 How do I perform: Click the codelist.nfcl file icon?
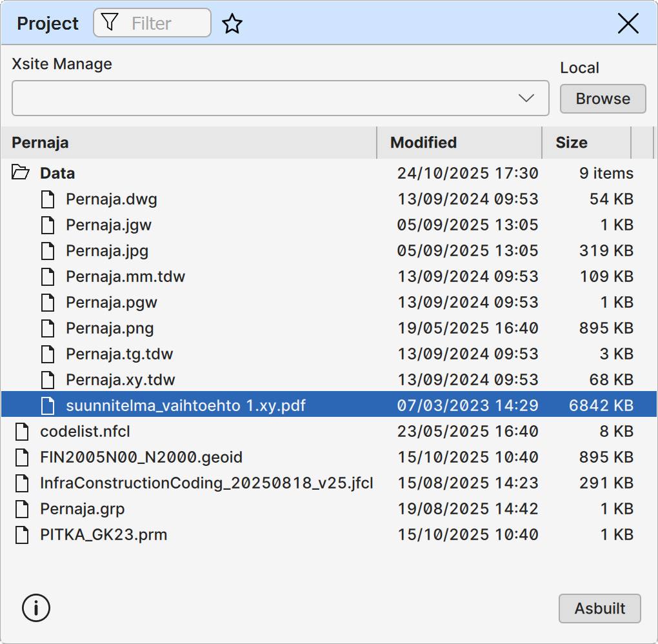click(x=22, y=432)
